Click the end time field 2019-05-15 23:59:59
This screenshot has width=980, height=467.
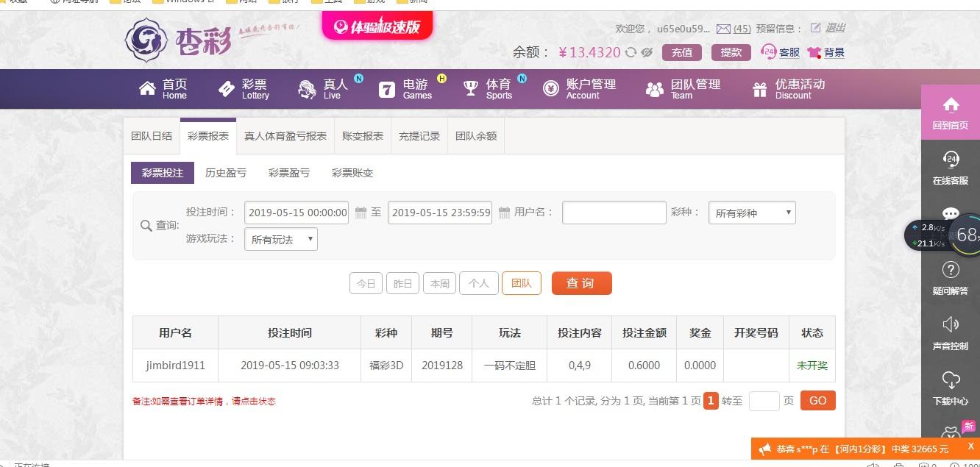pyautogui.click(x=440, y=213)
